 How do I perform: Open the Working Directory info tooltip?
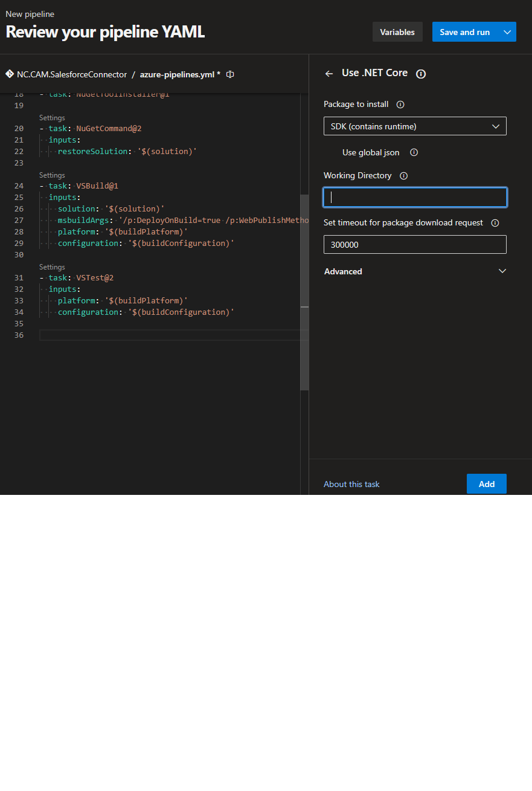[x=403, y=176]
